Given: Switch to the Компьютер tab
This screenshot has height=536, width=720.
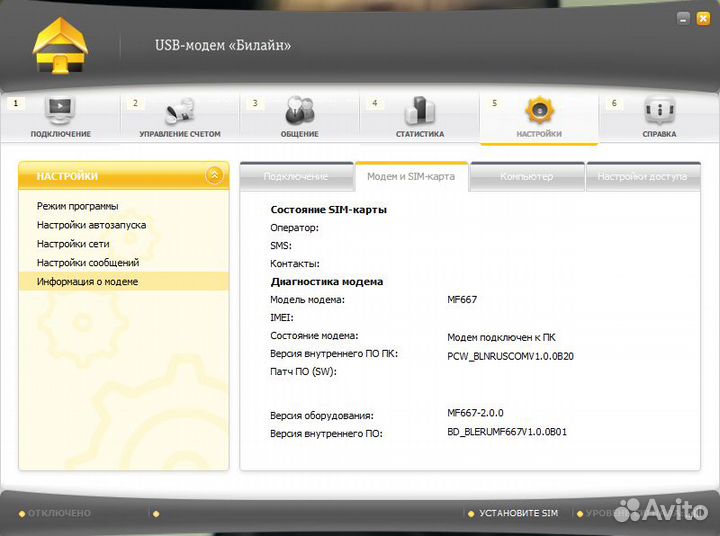Looking at the screenshot, I should click(527, 177).
